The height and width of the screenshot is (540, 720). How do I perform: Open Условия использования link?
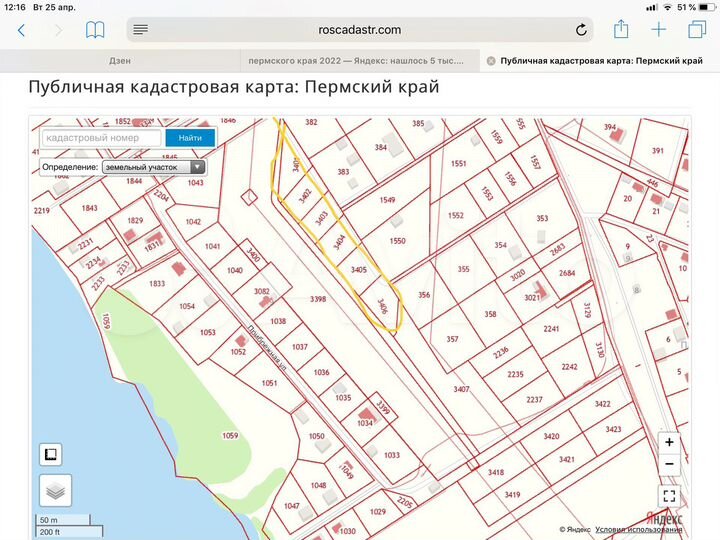click(x=639, y=529)
